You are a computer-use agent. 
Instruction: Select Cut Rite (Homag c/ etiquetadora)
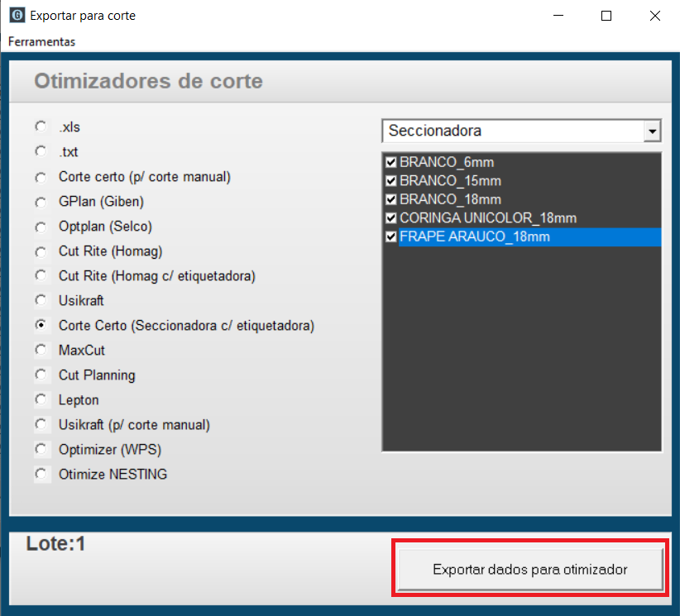(41, 275)
